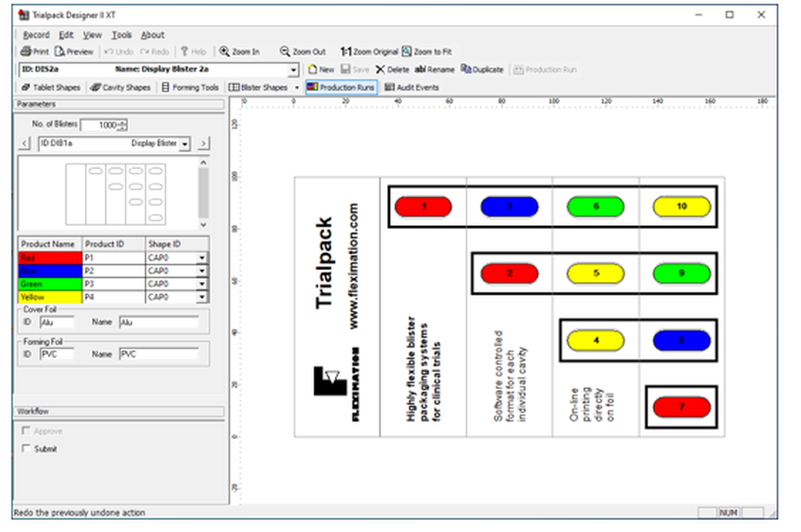Open the Cavity Shapes section
Screen dimensions: 801x532
[121, 87]
